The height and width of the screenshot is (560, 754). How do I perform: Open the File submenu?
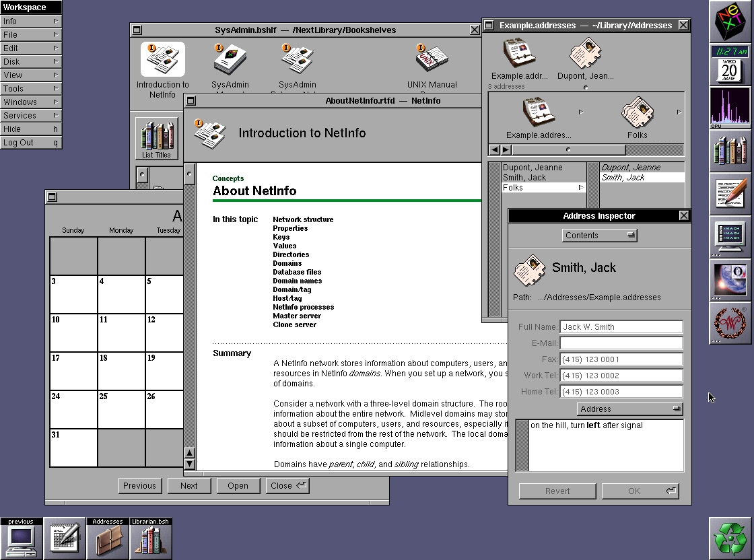coord(31,34)
